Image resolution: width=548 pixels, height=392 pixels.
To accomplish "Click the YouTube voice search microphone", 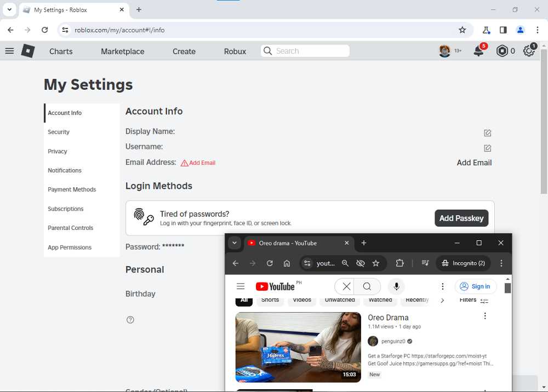I will point(396,286).
